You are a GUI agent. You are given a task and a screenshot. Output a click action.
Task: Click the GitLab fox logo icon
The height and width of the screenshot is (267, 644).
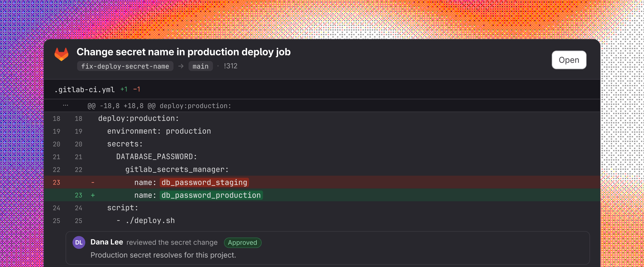pos(61,54)
